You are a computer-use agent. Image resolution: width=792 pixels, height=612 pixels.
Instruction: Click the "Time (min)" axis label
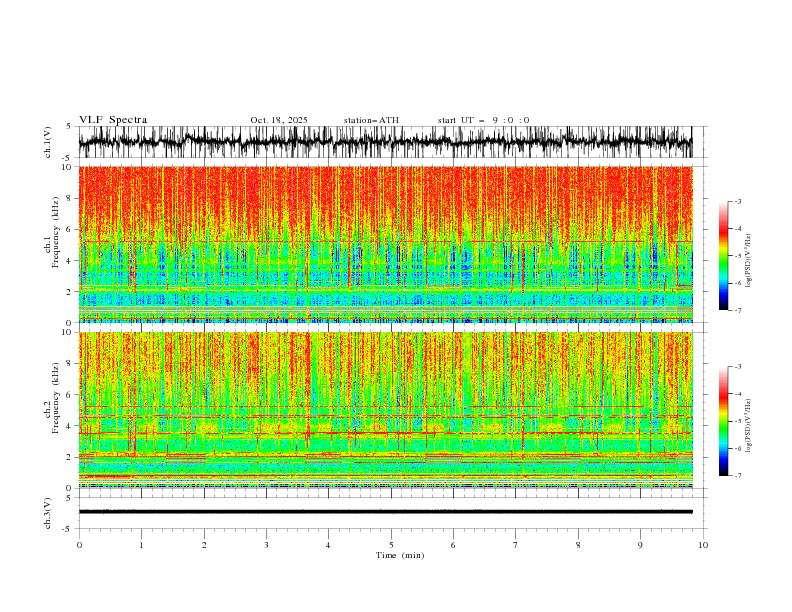tap(400, 555)
